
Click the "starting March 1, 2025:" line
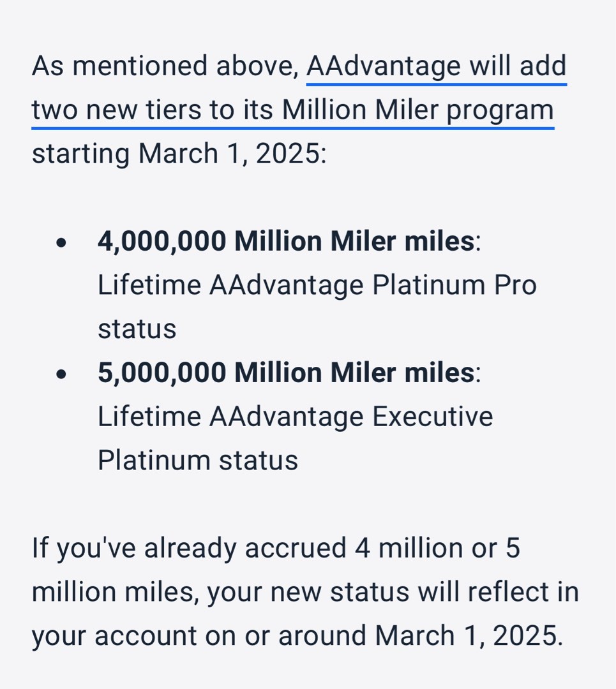(179, 154)
